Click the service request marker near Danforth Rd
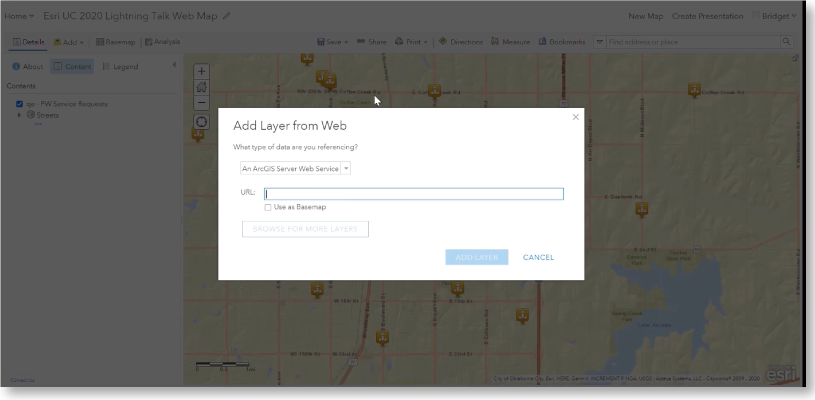The image size is (815, 400). [642, 209]
